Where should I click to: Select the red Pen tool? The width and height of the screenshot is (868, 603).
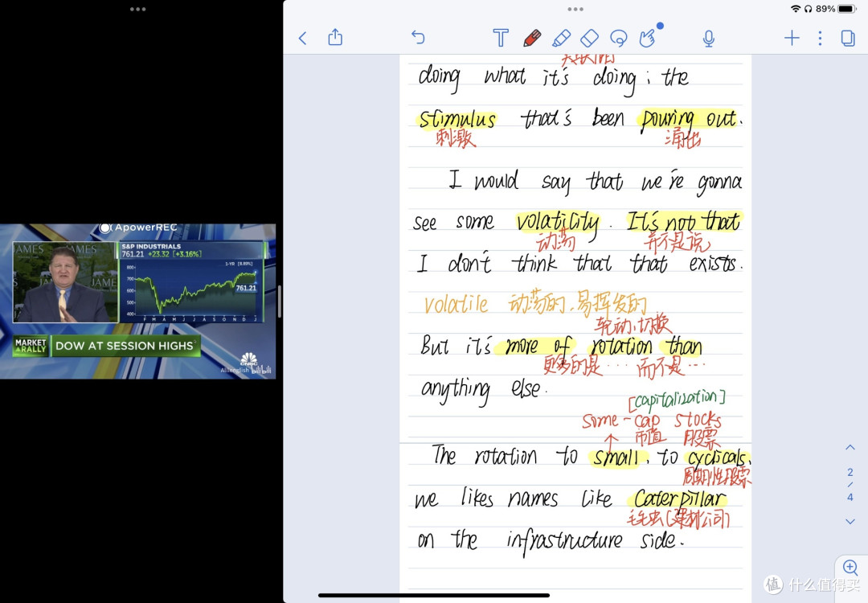[532, 38]
